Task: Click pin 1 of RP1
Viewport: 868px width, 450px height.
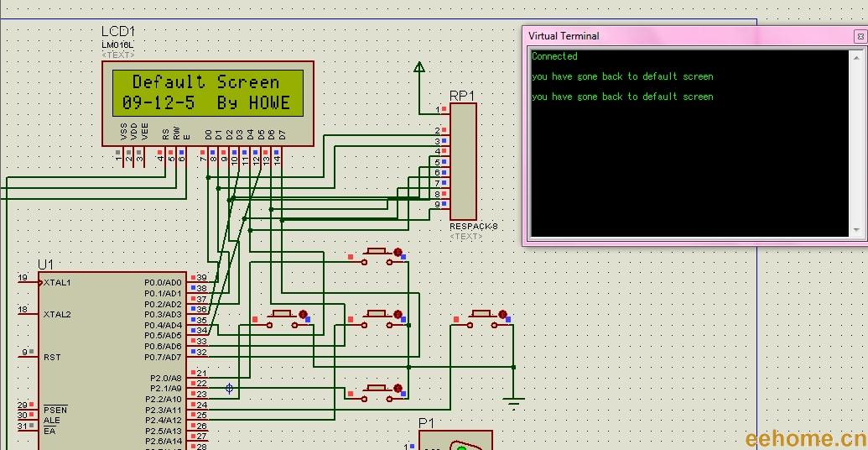Action: [x=437, y=110]
